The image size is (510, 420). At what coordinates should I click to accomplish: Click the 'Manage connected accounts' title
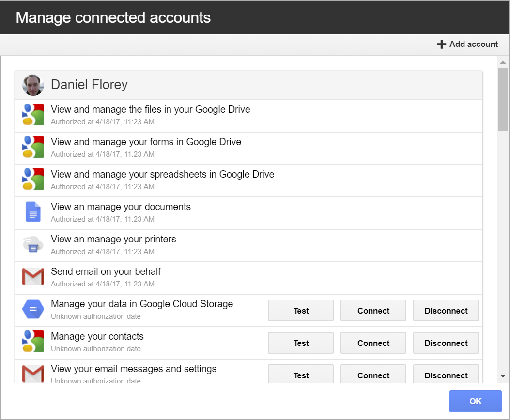pos(113,17)
